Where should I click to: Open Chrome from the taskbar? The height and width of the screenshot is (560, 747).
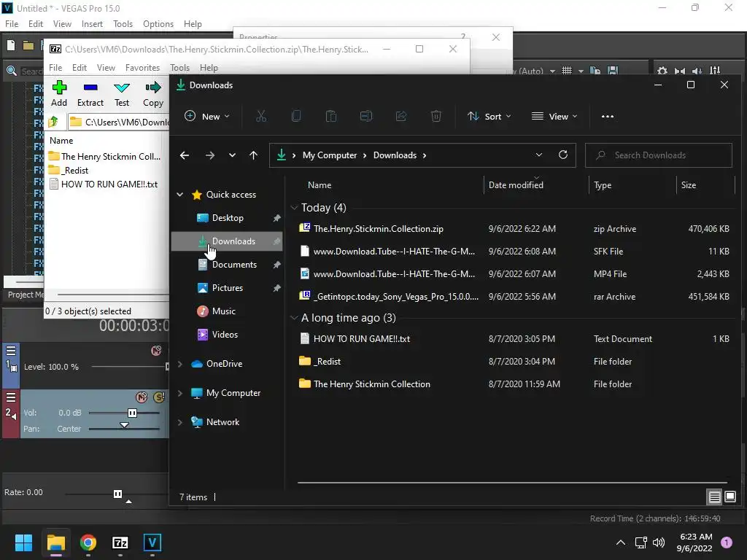(x=88, y=542)
